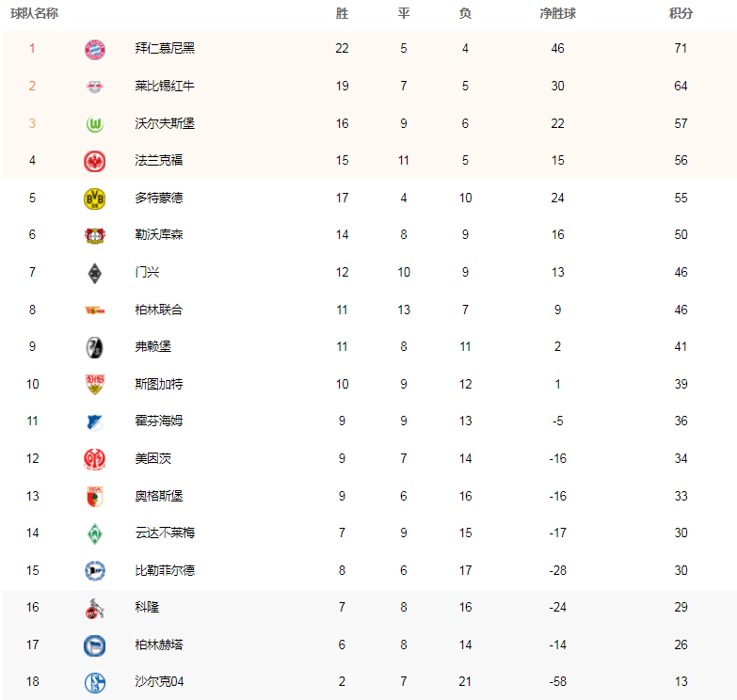The image size is (737, 700).
Task: Click the Werder Bremen green diamond
Action: click(94, 533)
